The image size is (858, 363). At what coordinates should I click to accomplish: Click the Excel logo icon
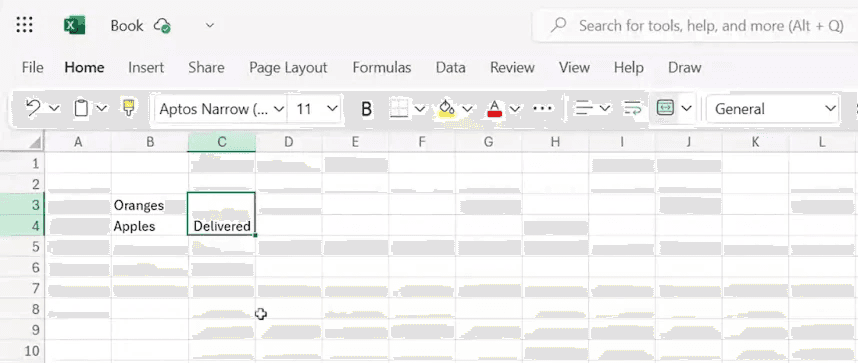point(74,25)
